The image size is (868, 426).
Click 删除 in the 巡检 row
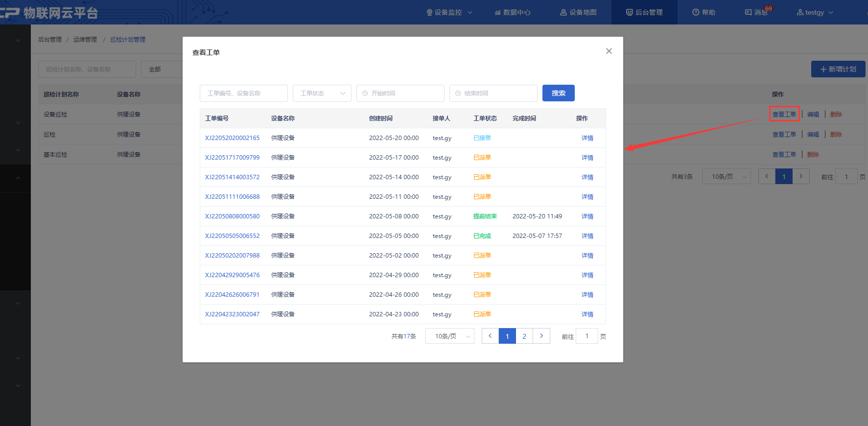[836, 134]
